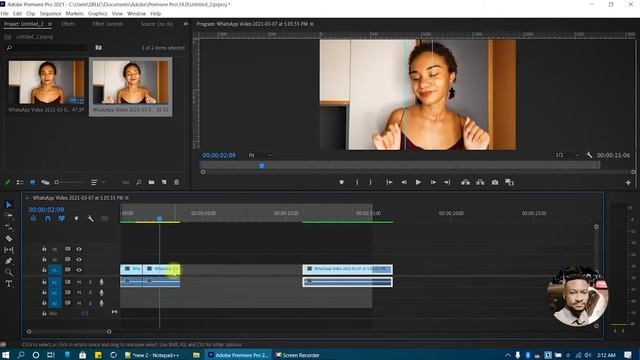Select the Razor tool

pyautogui.click(x=9, y=238)
